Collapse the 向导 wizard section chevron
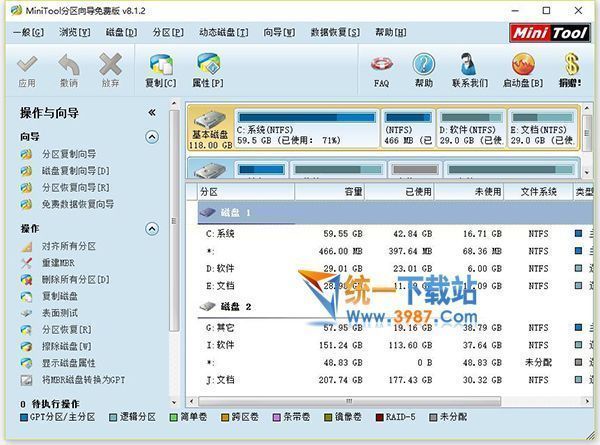 [x=152, y=137]
